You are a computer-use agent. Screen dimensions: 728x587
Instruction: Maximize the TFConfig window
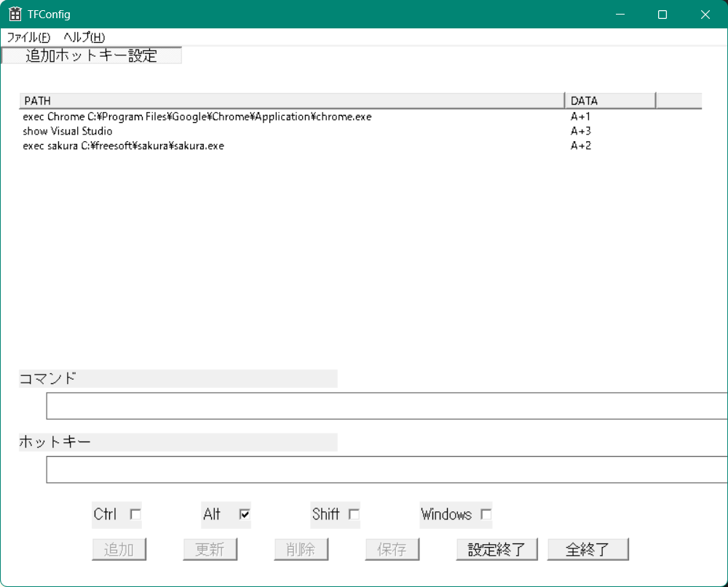point(662,15)
